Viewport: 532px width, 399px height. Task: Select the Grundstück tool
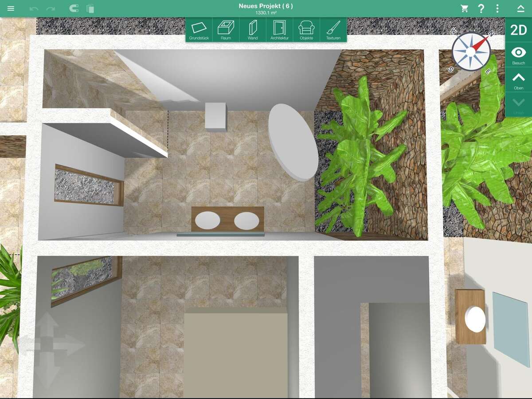point(199,30)
